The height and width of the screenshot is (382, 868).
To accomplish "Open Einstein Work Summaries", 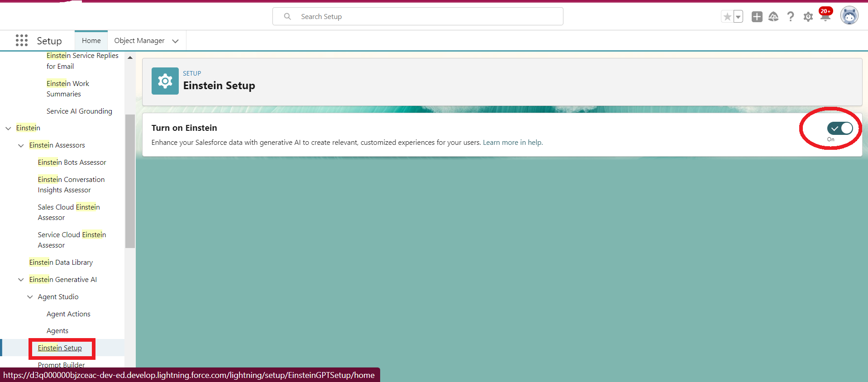I will pyautogui.click(x=68, y=89).
